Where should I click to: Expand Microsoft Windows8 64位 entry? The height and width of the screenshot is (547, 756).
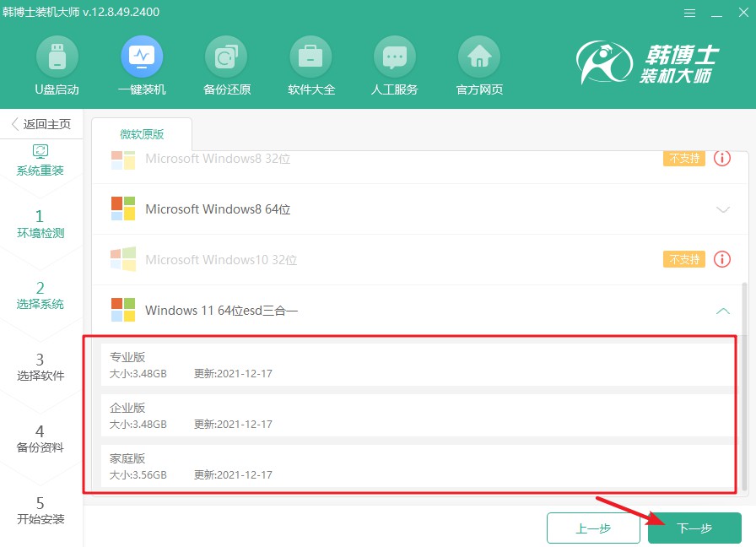[722, 209]
